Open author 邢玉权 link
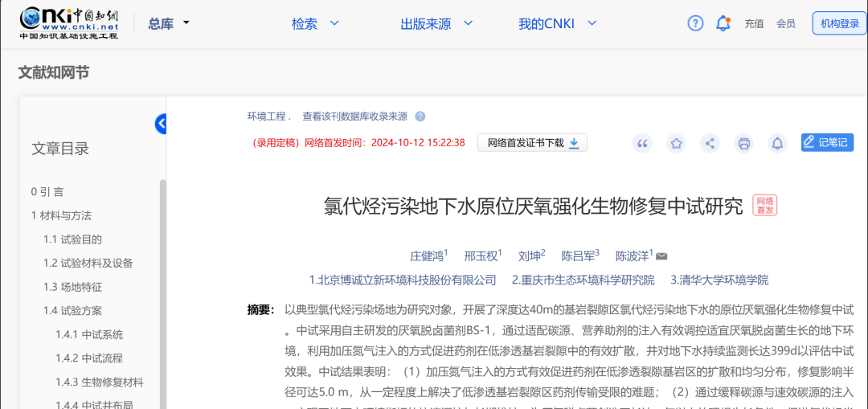Viewport: 868px width, 409px height. point(481,256)
